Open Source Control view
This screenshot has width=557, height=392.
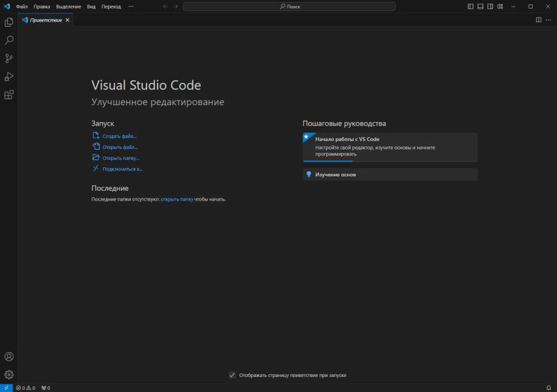(9, 58)
